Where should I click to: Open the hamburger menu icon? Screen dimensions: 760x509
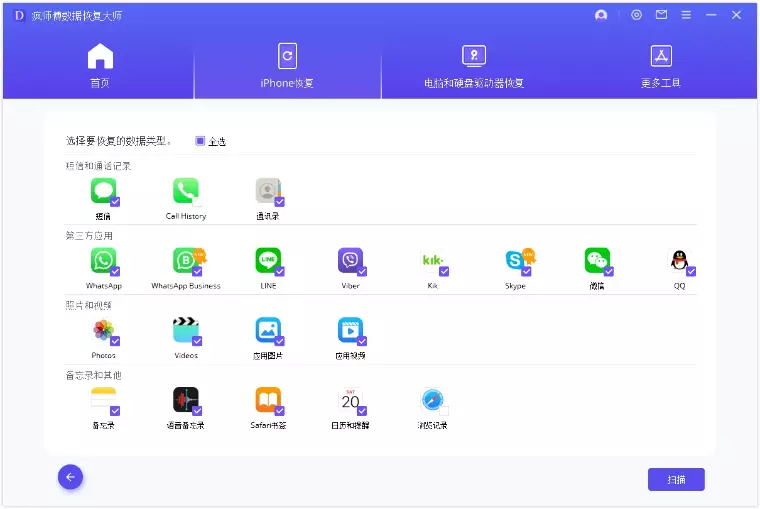tap(686, 15)
